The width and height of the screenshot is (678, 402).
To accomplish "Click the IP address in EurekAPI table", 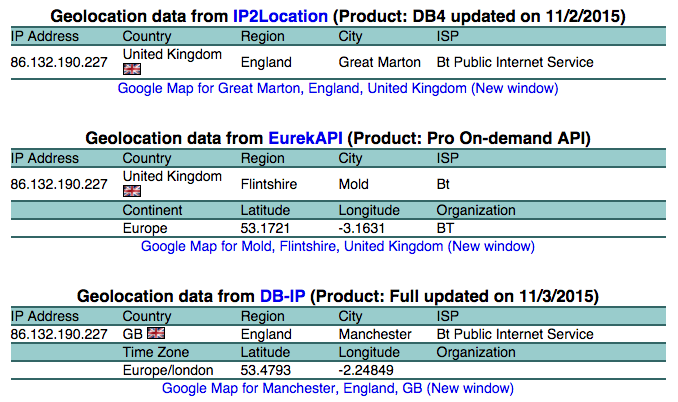I will pyautogui.click(x=58, y=184).
